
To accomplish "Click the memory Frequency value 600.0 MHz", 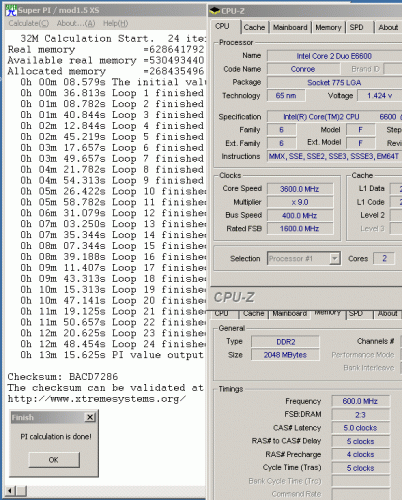I will pos(360,401).
